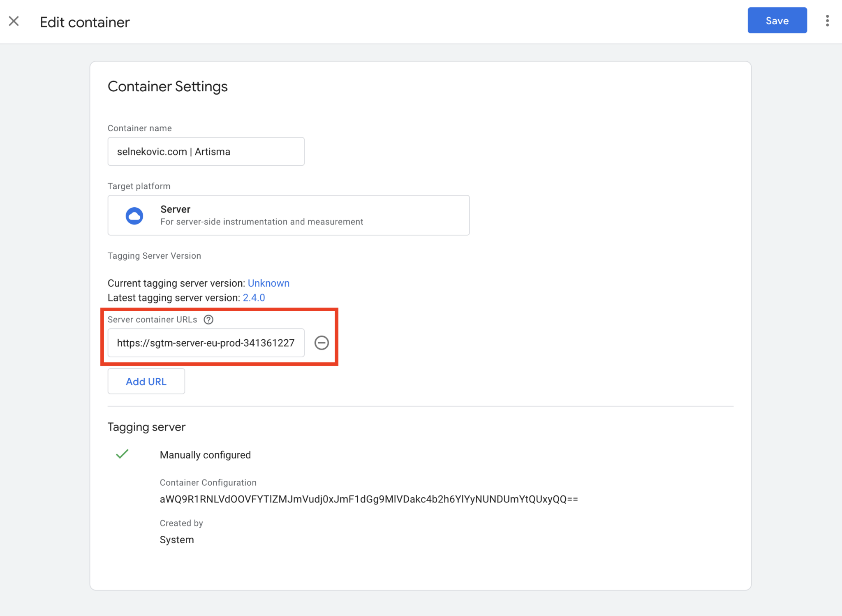842x616 pixels.
Task: Open the overflow menu next to Save
Action: [x=828, y=20]
